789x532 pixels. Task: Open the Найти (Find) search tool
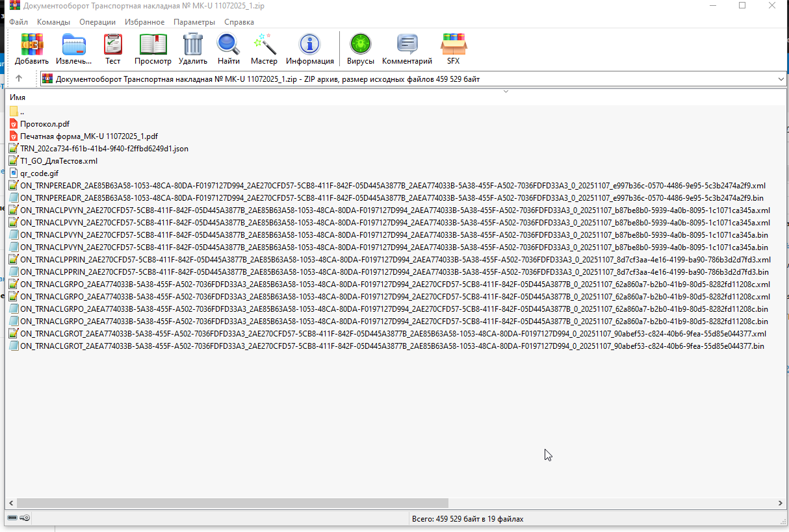point(229,44)
